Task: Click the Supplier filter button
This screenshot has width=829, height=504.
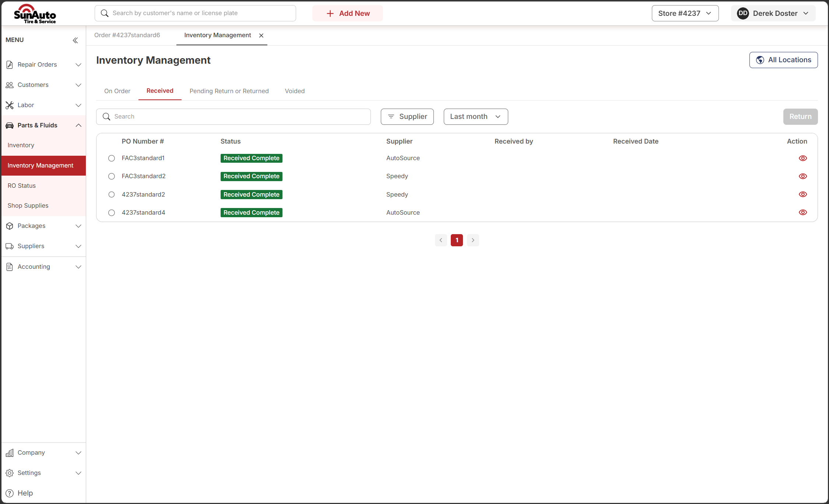Action: click(x=407, y=117)
